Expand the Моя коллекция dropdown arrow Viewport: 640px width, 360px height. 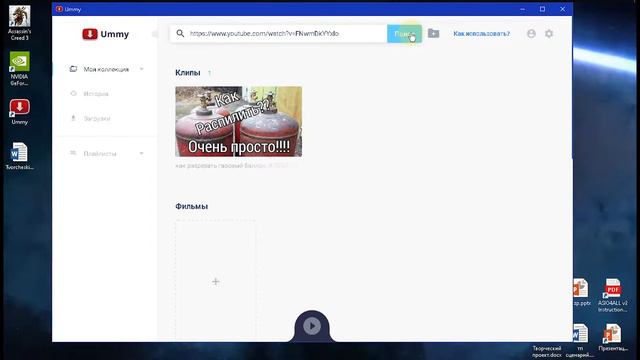[x=142, y=69]
